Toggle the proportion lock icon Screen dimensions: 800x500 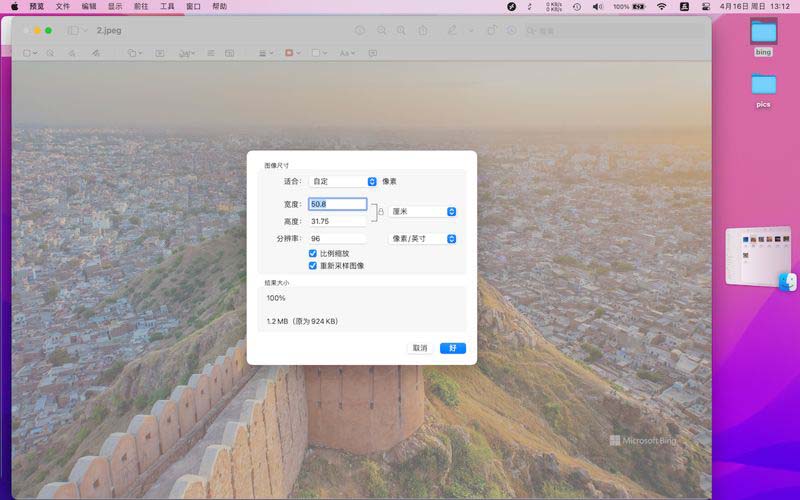(x=380, y=212)
